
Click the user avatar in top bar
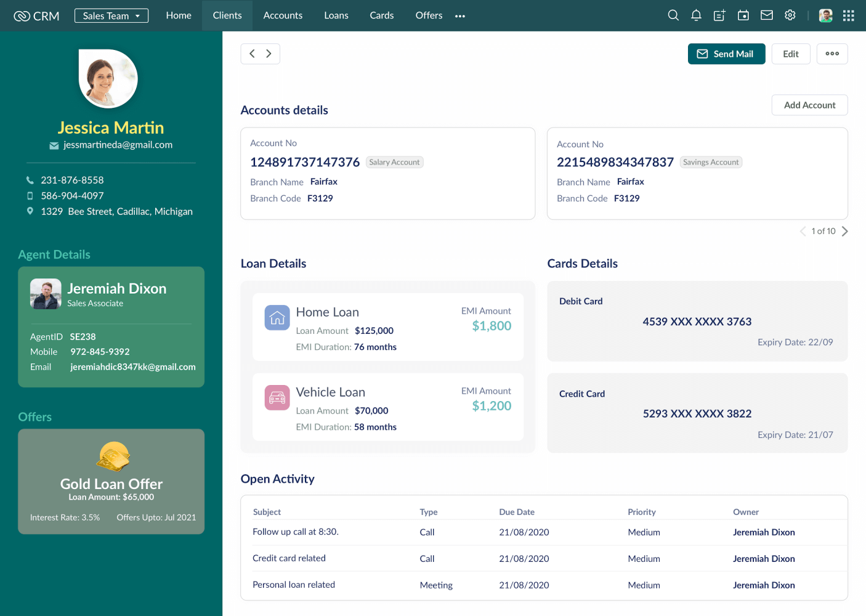click(x=826, y=15)
